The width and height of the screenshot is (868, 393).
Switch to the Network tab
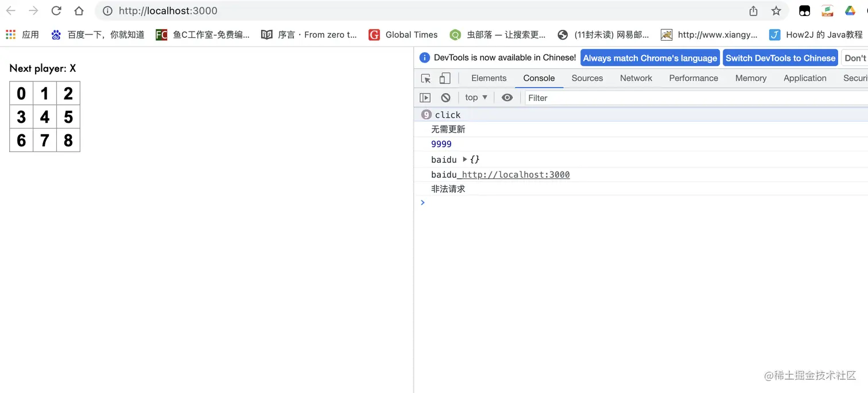pyautogui.click(x=635, y=77)
